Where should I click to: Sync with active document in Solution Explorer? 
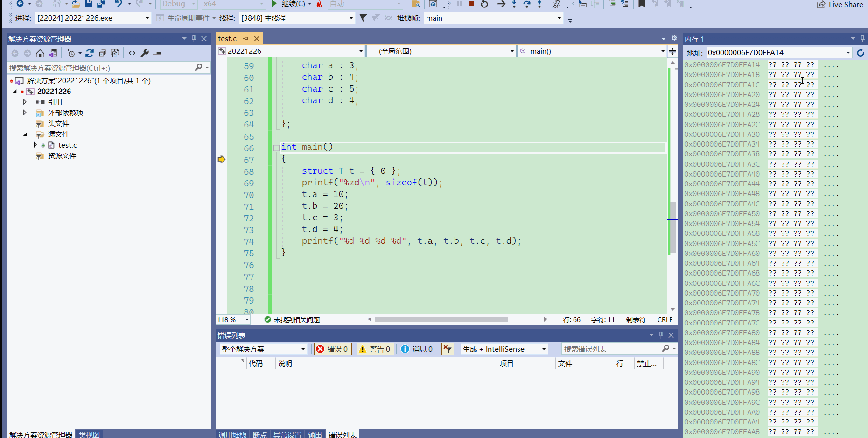tap(90, 53)
